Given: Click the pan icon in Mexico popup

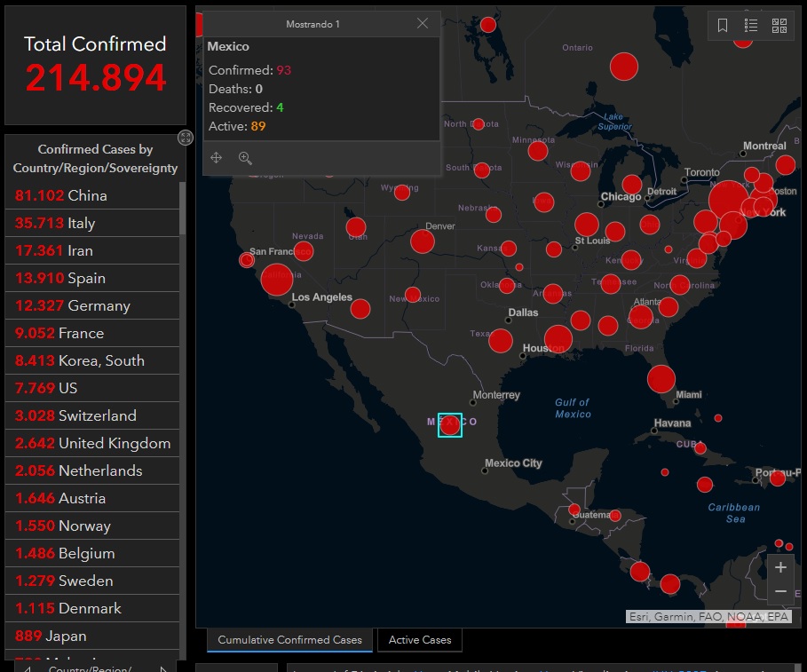Looking at the screenshot, I should [216, 158].
